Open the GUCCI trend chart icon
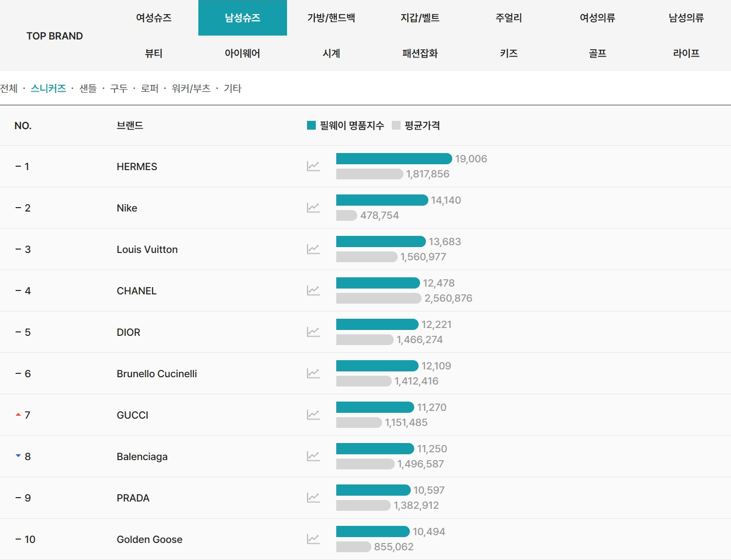Viewport: 731px width, 560px height. 313,415
